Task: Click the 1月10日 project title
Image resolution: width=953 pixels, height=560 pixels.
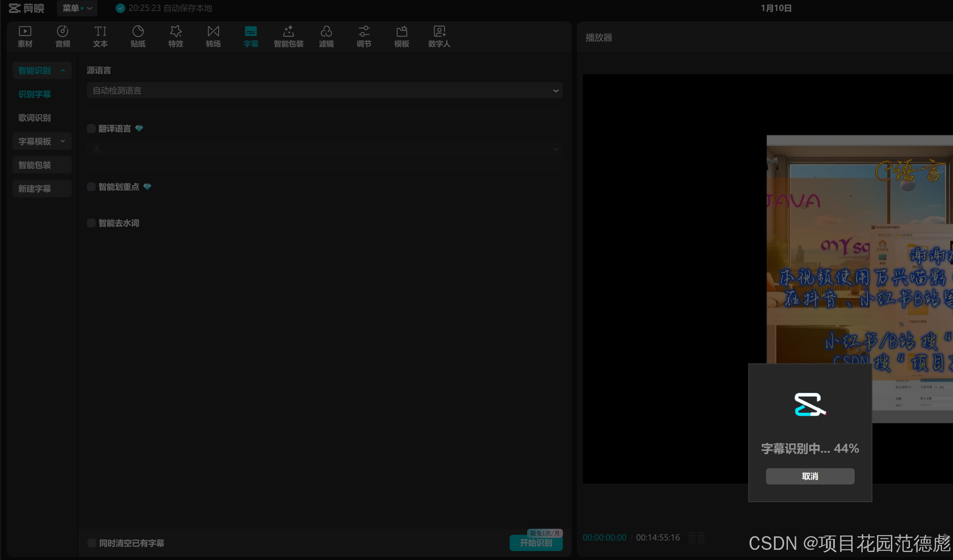Action: click(776, 8)
